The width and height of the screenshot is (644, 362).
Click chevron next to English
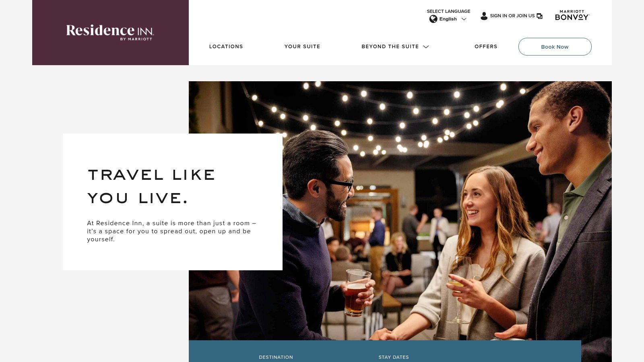pyautogui.click(x=464, y=19)
